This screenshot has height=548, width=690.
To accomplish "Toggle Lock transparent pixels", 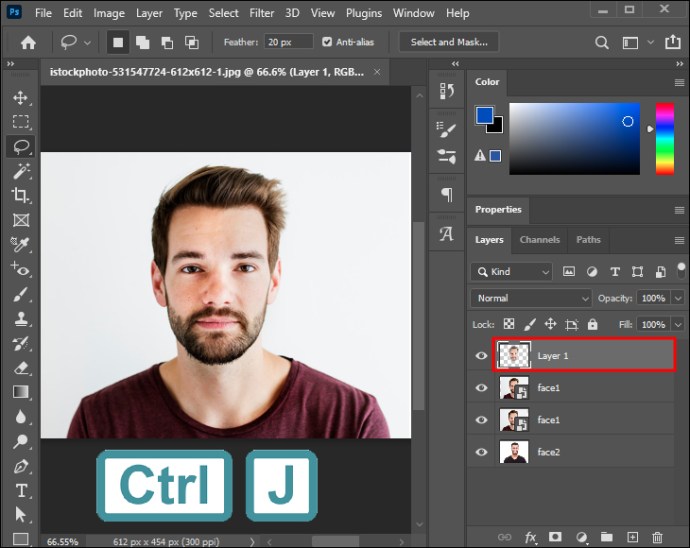I will tap(509, 324).
